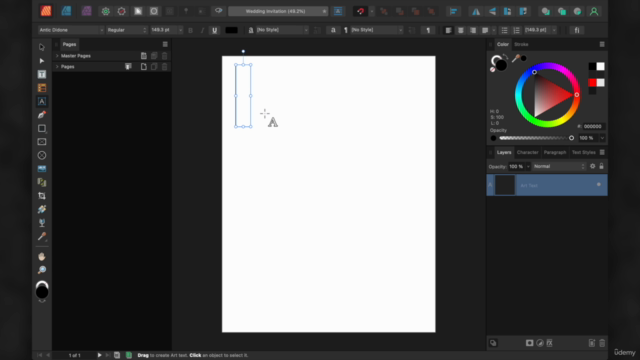Toggle preview mode eye icon
The image size is (640, 360).
tap(218, 11)
